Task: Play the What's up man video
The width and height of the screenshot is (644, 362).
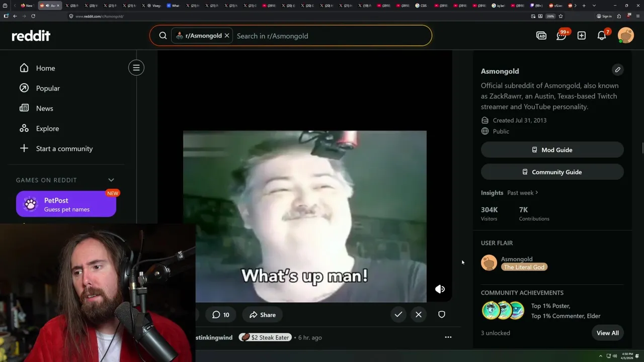Action: tap(304, 216)
